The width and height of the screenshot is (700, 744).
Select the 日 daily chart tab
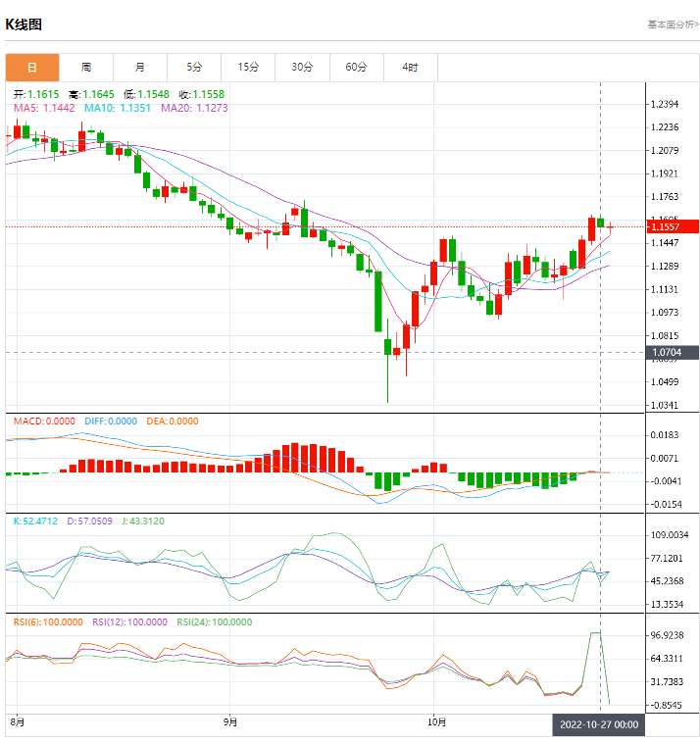[x=32, y=68]
